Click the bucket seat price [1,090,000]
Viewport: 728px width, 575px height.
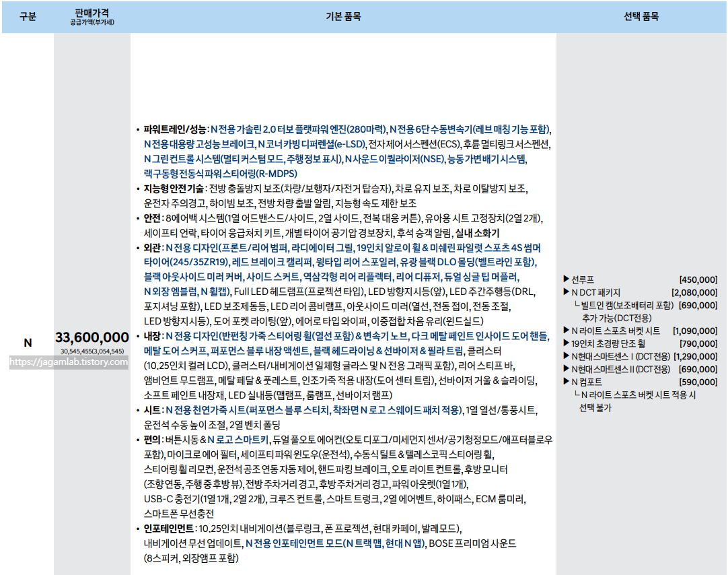pyautogui.click(x=695, y=331)
